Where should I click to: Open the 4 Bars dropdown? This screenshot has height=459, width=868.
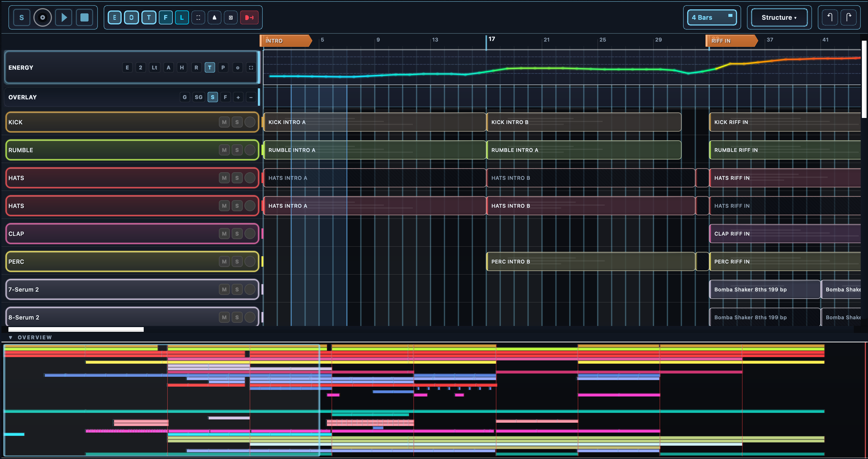[x=712, y=17]
